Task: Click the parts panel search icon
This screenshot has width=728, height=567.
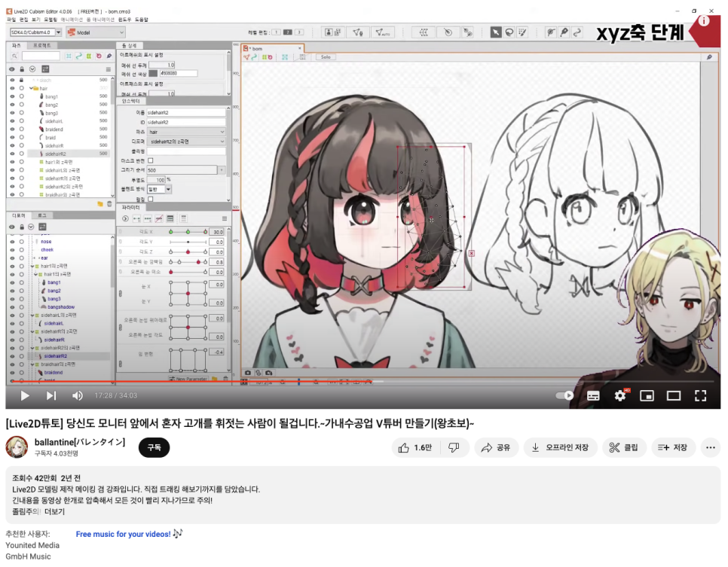Action: coord(14,56)
